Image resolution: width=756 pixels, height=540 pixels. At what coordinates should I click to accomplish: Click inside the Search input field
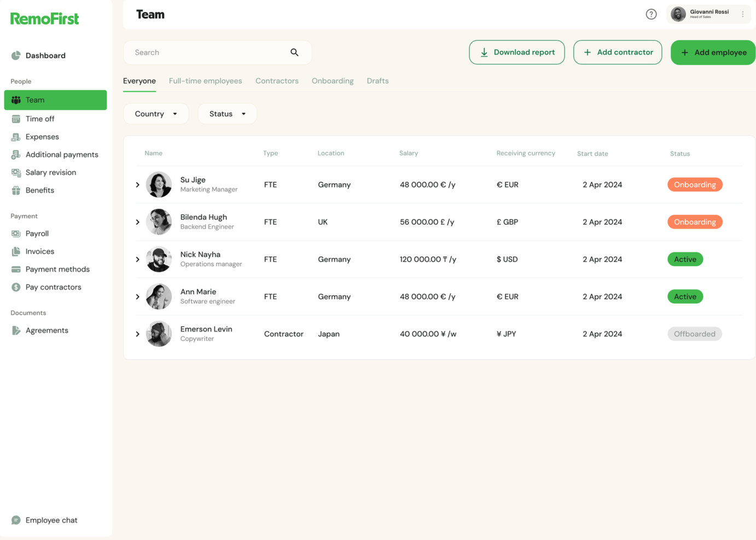click(x=208, y=52)
